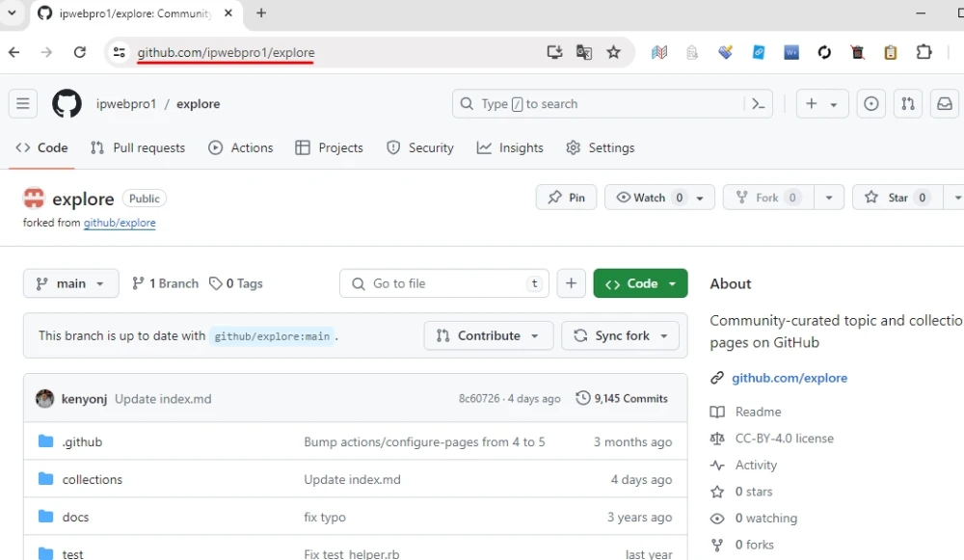Click the Google Translate icon in address bar

coord(584,52)
